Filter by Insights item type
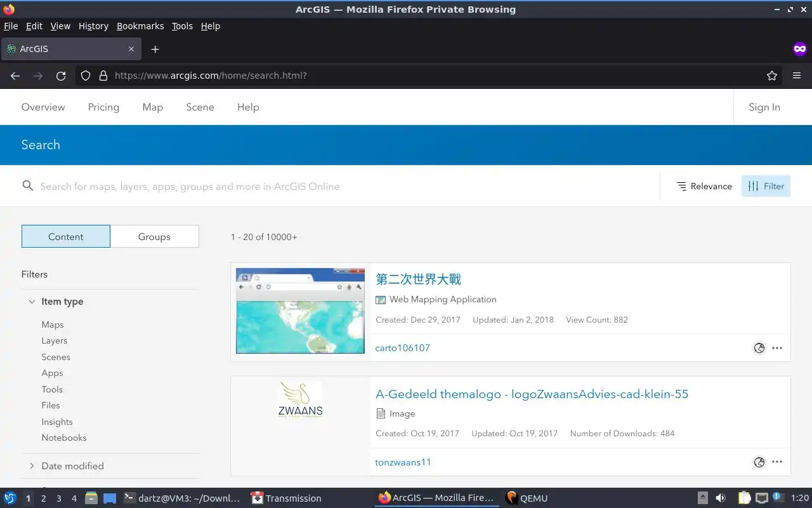This screenshot has height=508, width=812. tap(57, 422)
